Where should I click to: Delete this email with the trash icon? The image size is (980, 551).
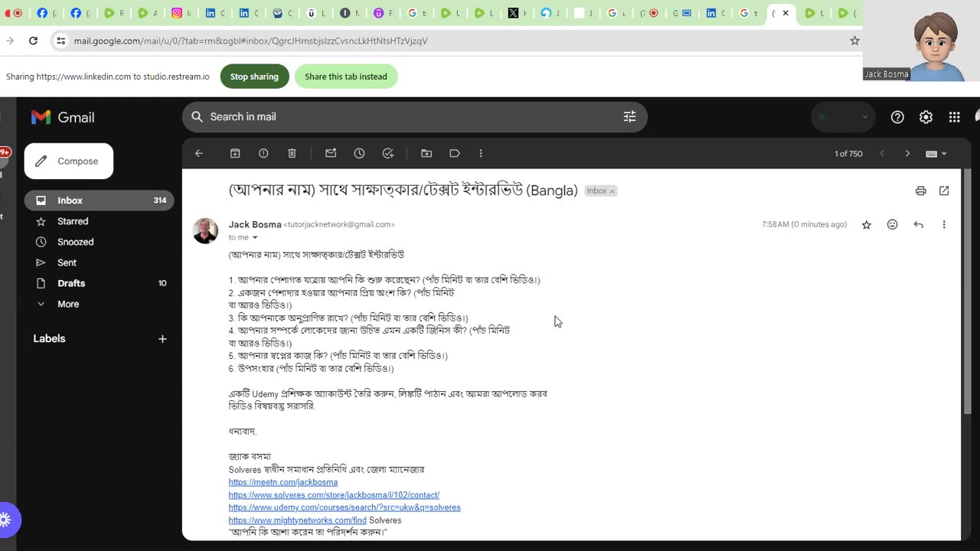tap(292, 154)
